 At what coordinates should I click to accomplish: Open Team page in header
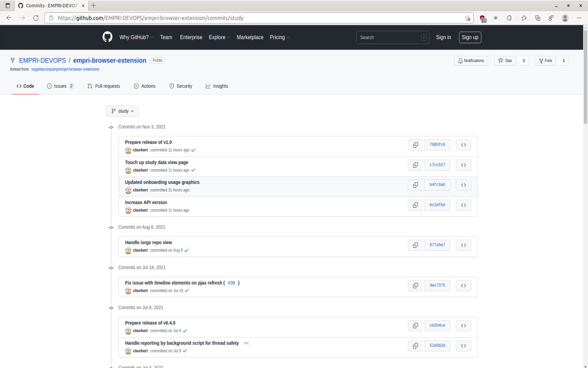(166, 37)
